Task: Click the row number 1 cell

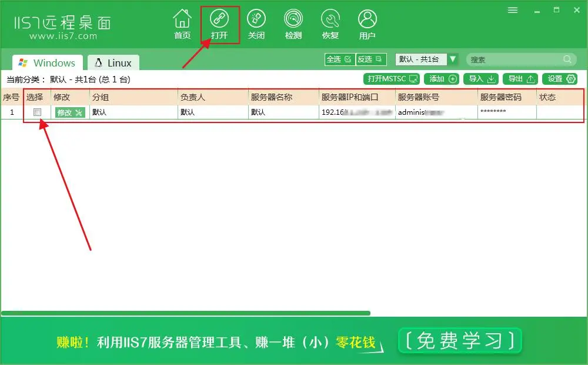Action: click(12, 112)
